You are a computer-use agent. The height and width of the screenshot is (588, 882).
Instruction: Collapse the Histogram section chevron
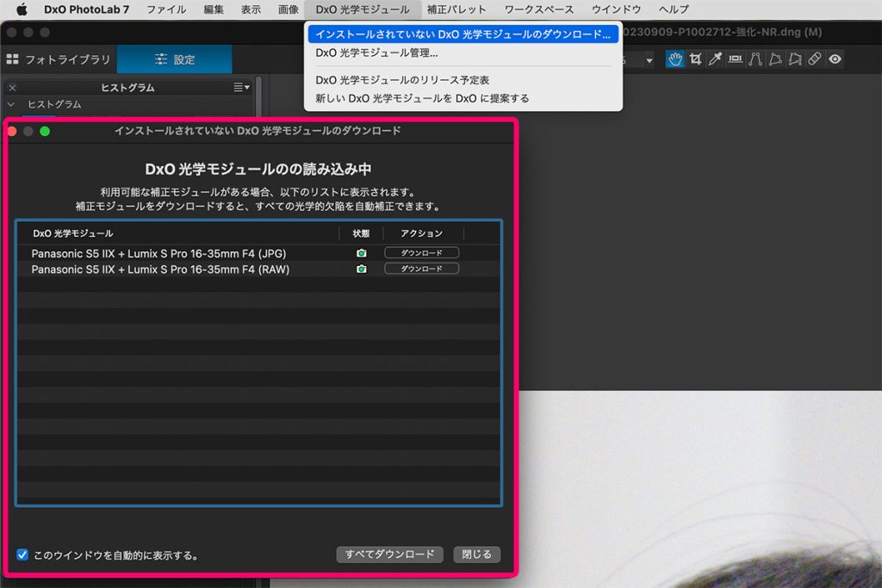click(x=10, y=104)
